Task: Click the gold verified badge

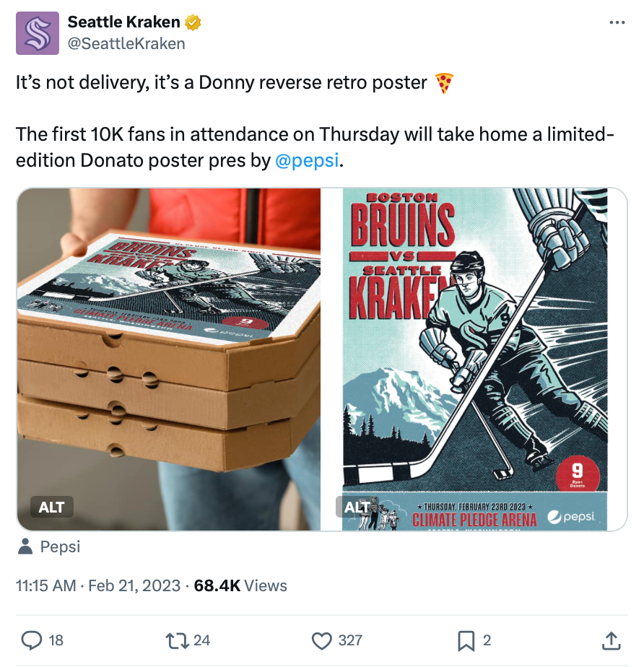Action: pyautogui.click(x=193, y=22)
